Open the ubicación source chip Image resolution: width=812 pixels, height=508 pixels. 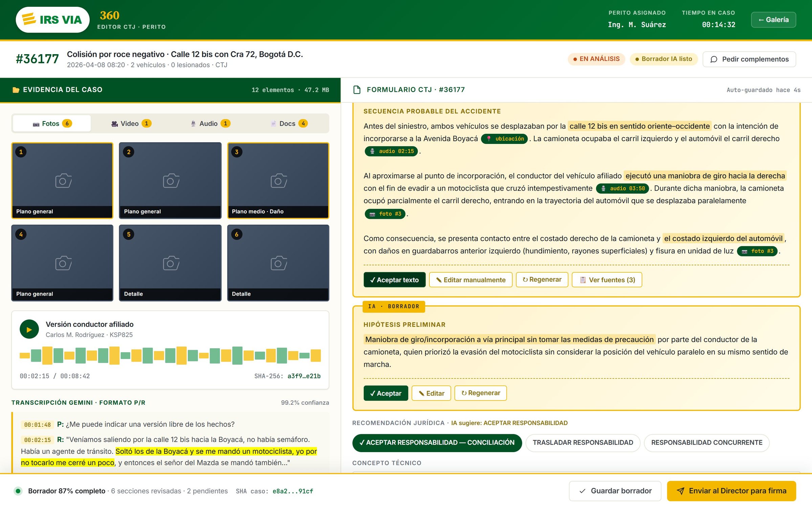(504, 139)
